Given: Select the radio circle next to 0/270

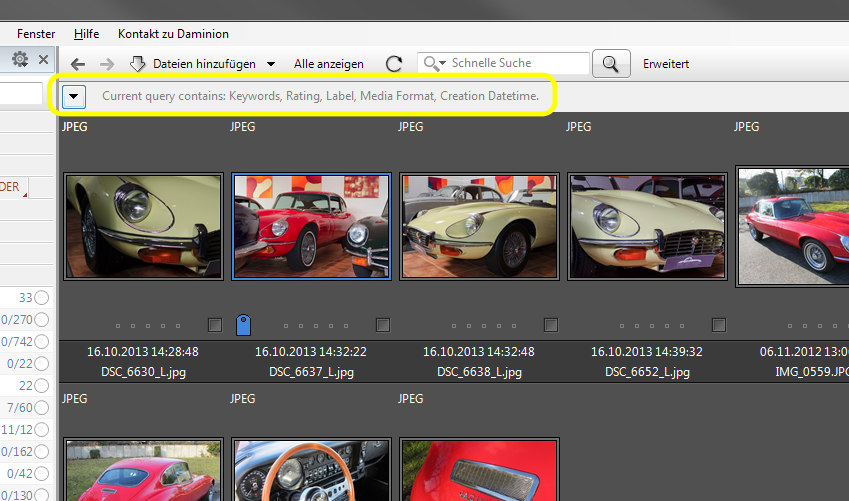Looking at the screenshot, I should click(x=42, y=320).
